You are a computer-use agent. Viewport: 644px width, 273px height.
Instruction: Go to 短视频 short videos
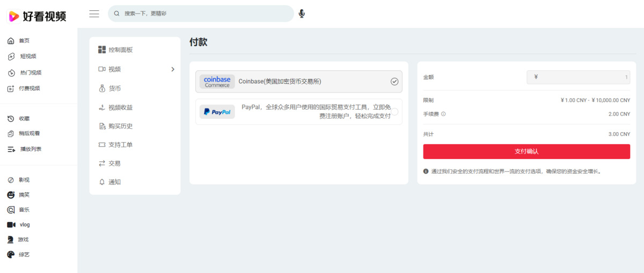[27, 56]
